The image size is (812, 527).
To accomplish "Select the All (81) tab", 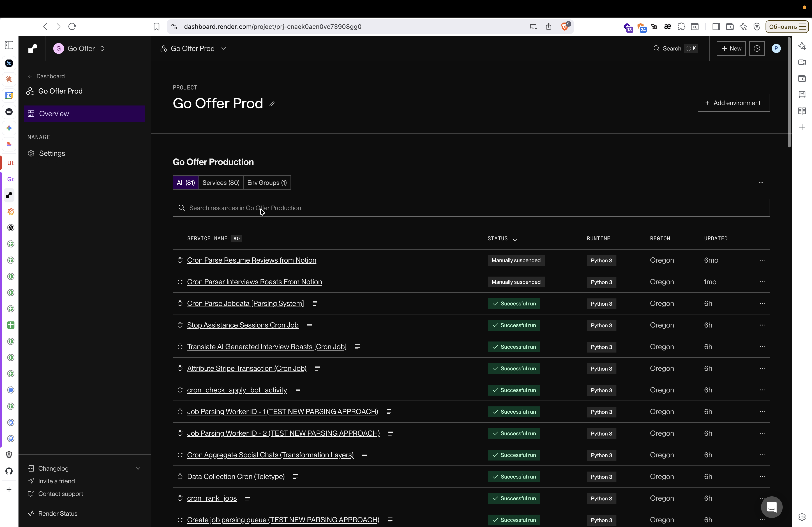I will click(x=186, y=183).
